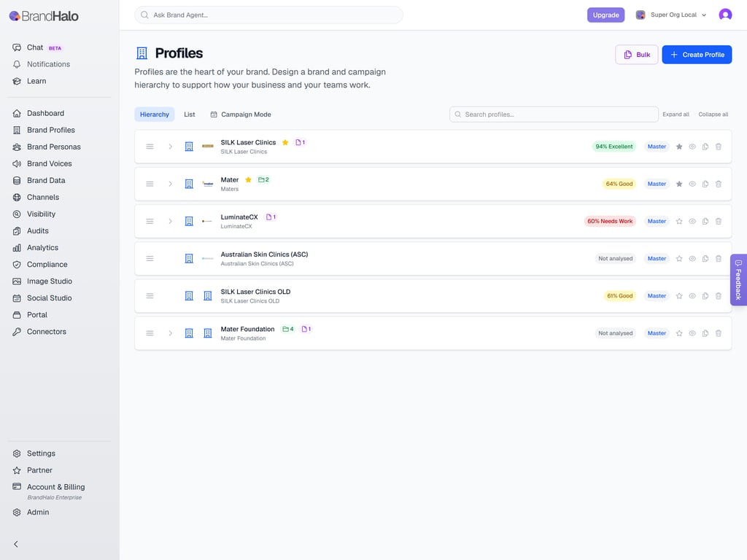The height and width of the screenshot is (560, 747).
Task: Expand the LuminateCX row chevron
Action: pos(170,222)
